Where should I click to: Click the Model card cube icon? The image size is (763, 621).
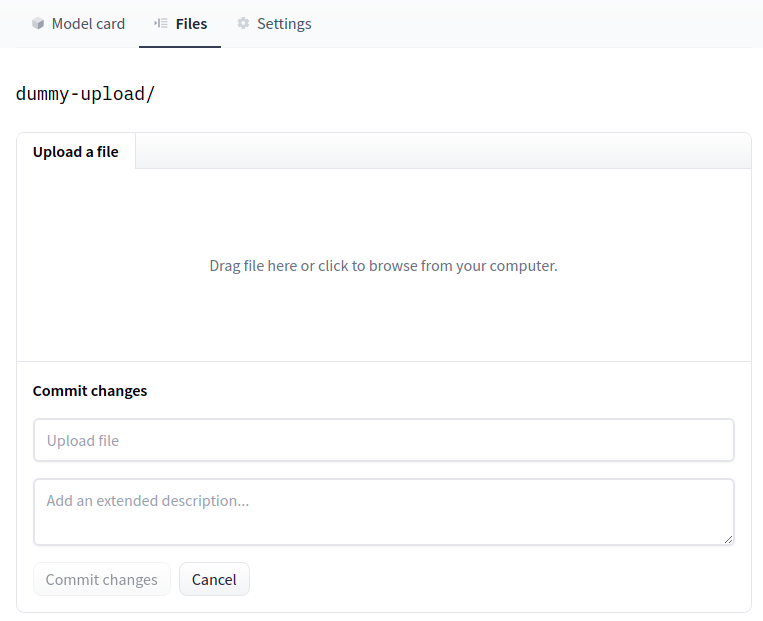pyautogui.click(x=38, y=23)
